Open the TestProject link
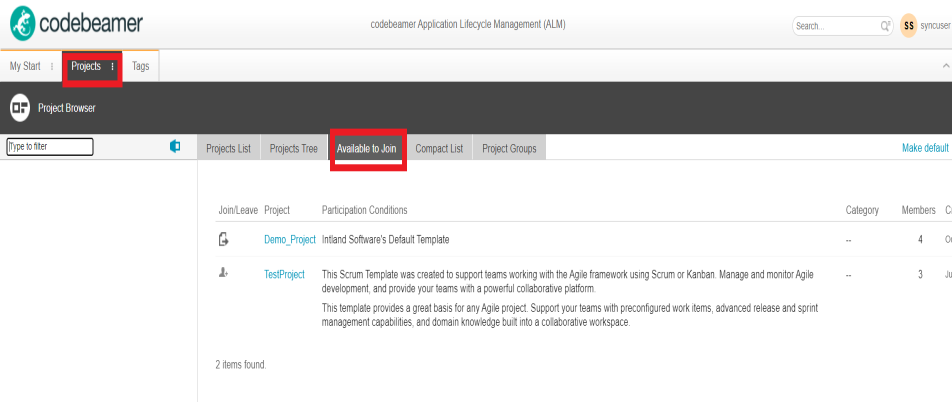 tap(284, 274)
